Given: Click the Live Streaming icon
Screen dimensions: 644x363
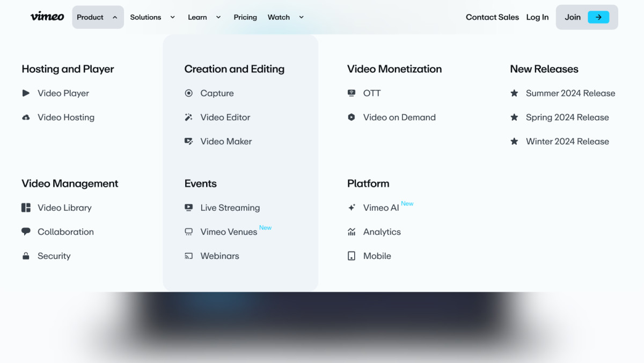Looking at the screenshot, I should click(x=188, y=208).
